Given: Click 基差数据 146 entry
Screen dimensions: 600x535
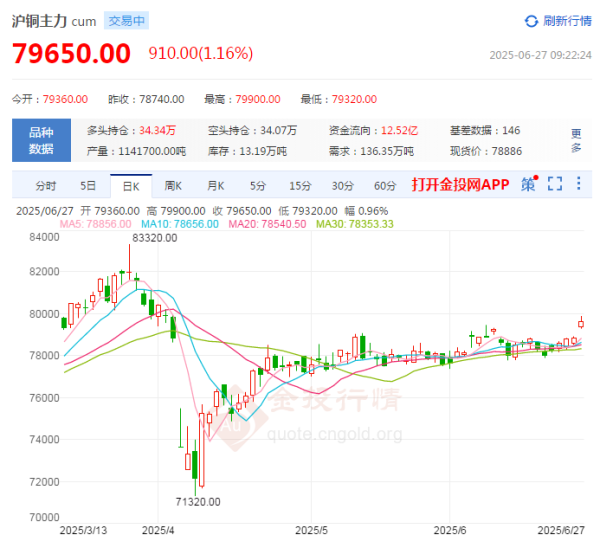Looking at the screenshot, I should [x=485, y=130].
